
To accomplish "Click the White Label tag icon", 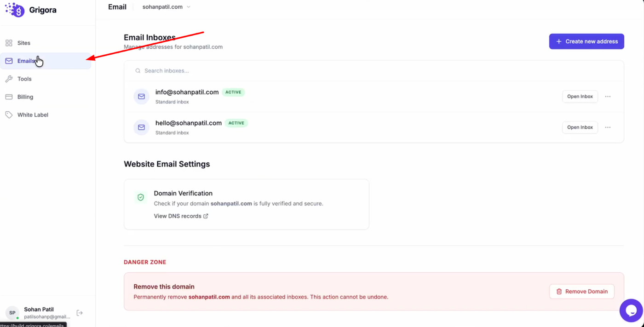I will coord(9,115).
